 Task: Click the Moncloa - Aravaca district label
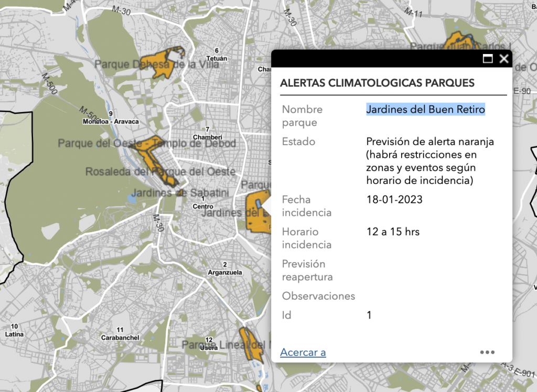tap(111, 122)
